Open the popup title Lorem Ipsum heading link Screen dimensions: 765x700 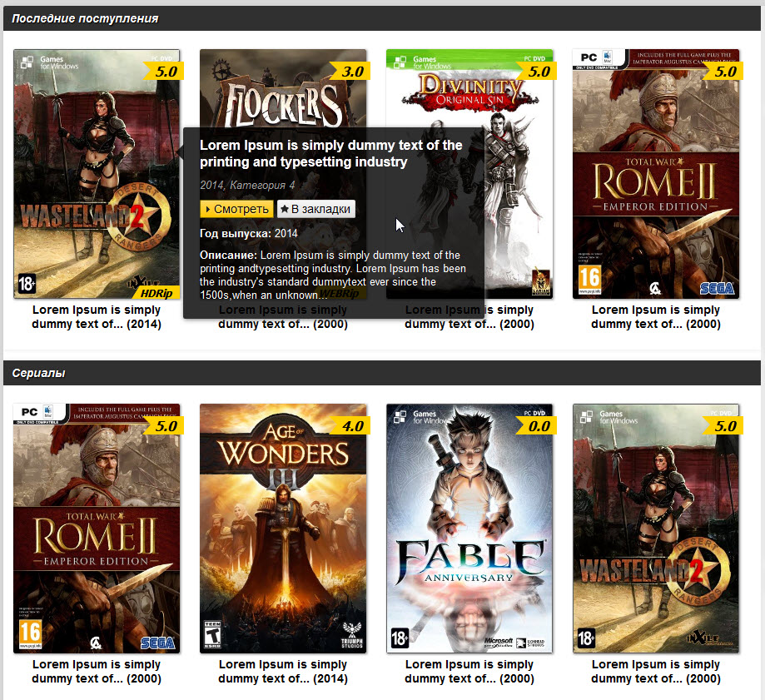[x=330, y=153]
